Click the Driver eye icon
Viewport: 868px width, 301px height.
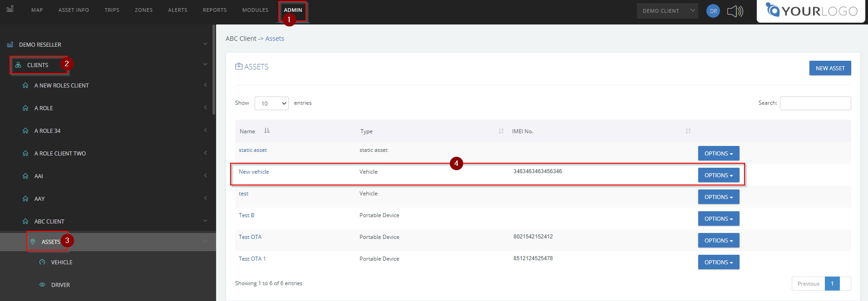pos(42,285)
